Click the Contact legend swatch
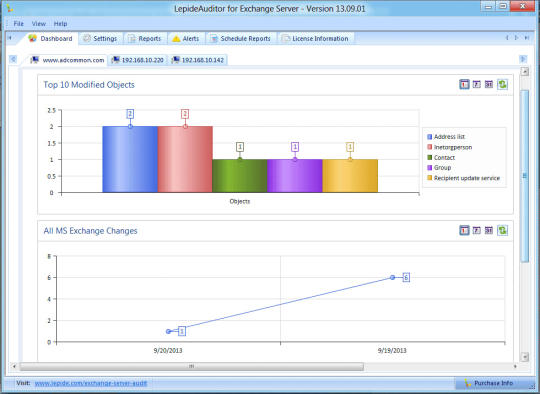Screen dimensions: 540x394 pos(429,157)
